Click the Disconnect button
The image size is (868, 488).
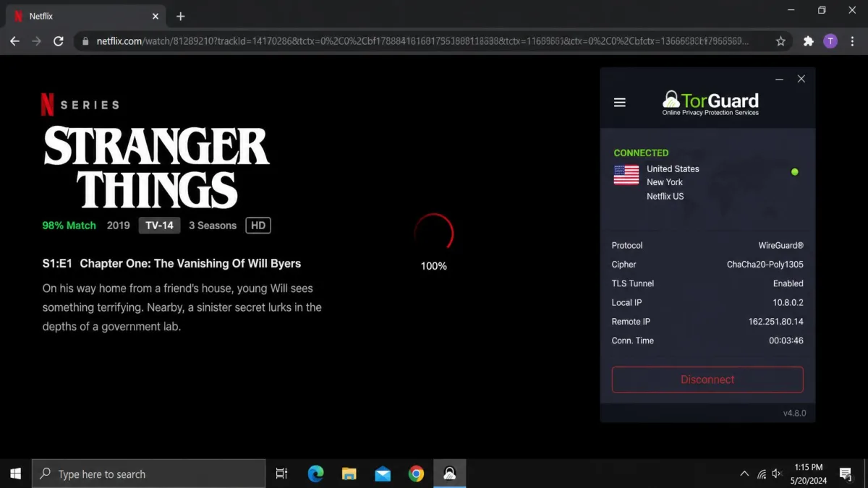coord(707,380)
